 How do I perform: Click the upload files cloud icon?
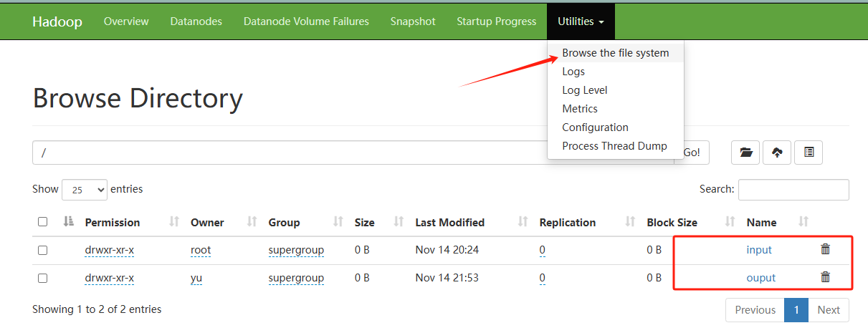click(x=777, y=153)
